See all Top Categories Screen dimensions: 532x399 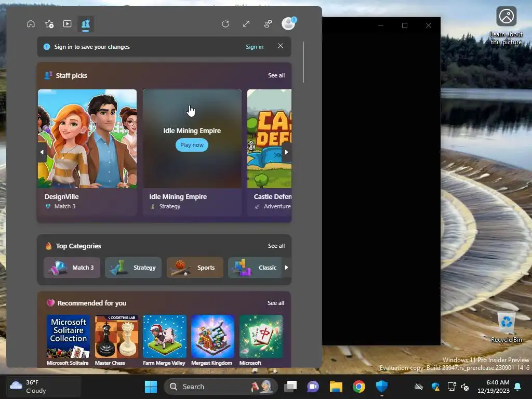pyautogui.click(x=276, y=246)
